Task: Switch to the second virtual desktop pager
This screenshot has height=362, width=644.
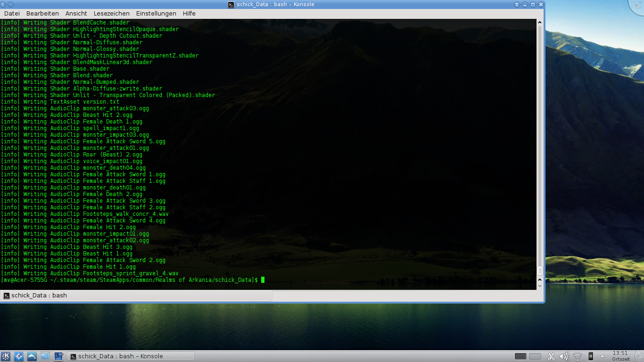Action: tap(535, 356)
